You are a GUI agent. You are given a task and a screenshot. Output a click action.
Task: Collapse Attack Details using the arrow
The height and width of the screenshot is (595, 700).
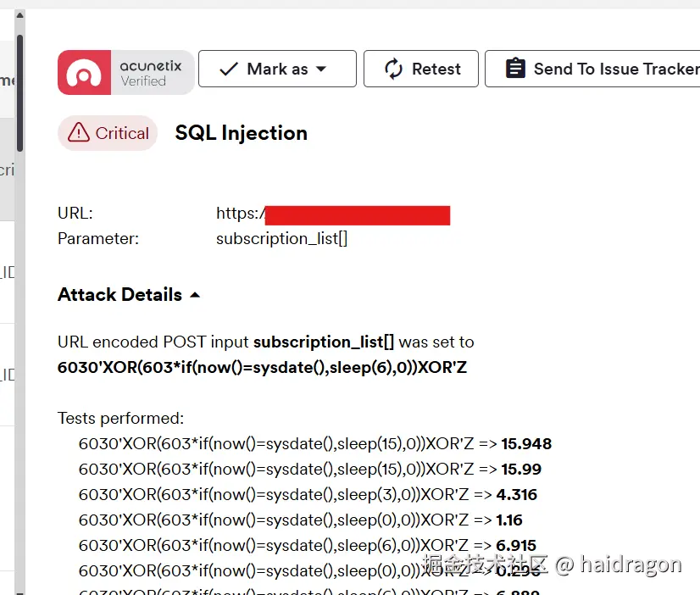coord(195,295)
